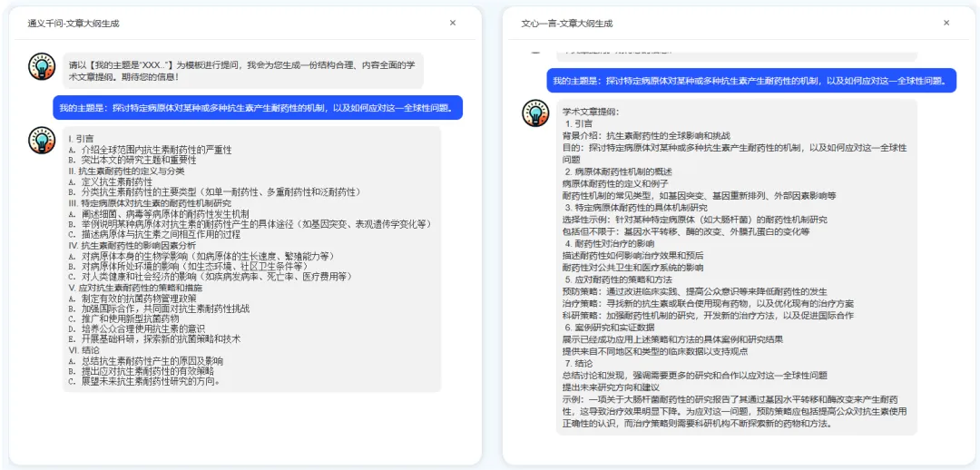Click line 耐药性机制的常见类型
This screenshot has width=980, height=470.
click(x=699, y=196)
